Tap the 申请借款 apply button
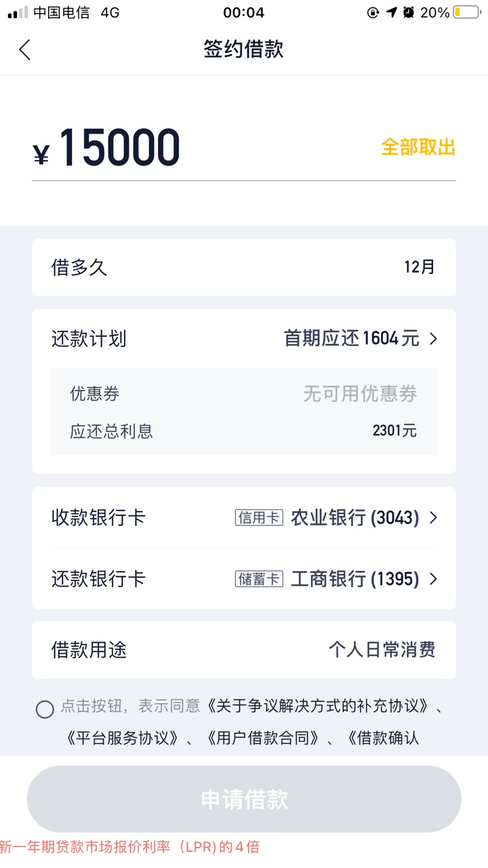 pos(244,799)
